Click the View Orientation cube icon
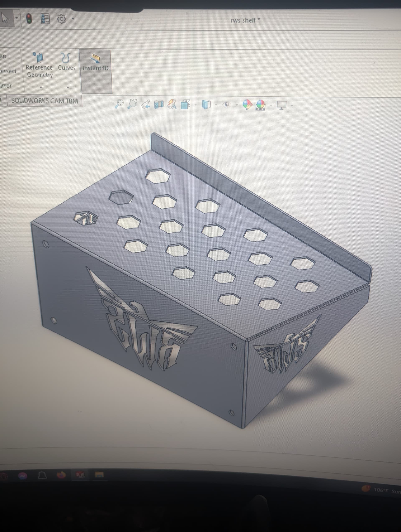The width and height of the screenshot is (401, 532). (186, 105)
